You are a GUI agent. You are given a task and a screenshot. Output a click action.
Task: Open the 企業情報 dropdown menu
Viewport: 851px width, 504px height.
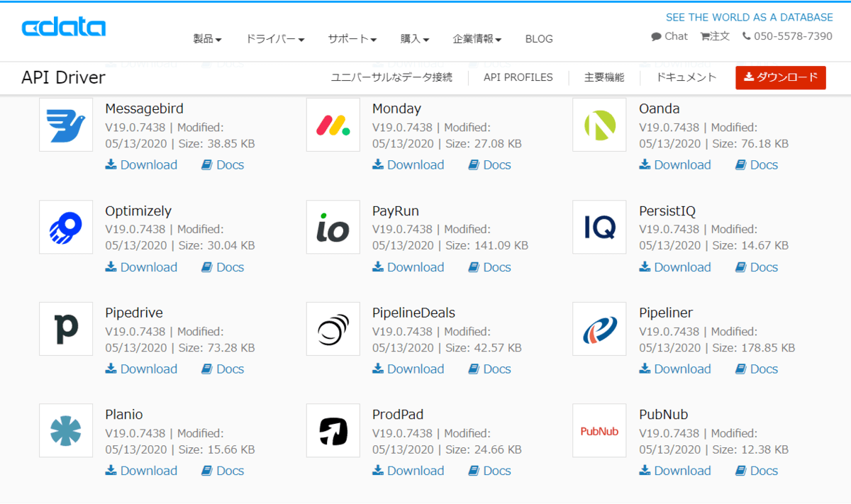tap(477, 39)
